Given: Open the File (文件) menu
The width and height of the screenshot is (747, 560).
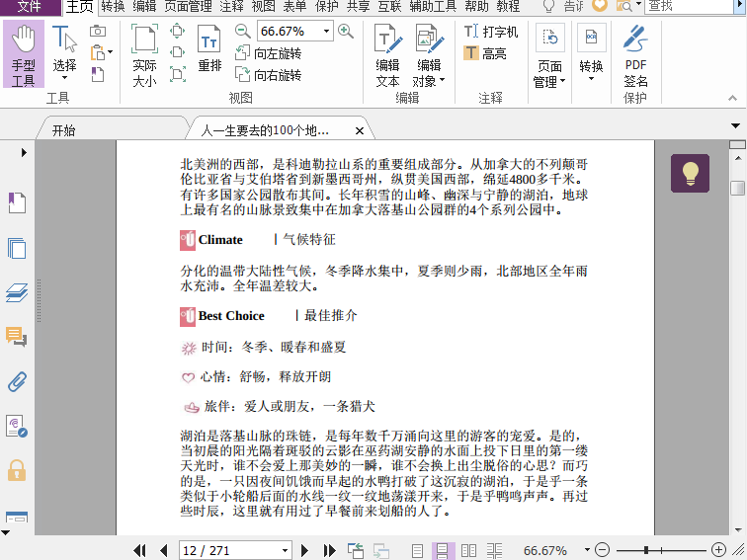Looking at the screenshot, I should [x=30, y=7].
